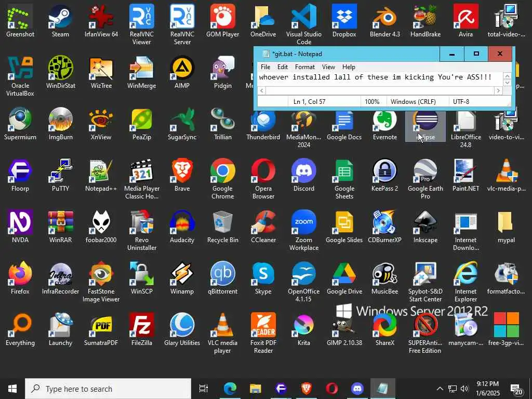Open the File menu in Notepad
The height and width of the screenshot is (399, 532).
(x=265, y=67)
